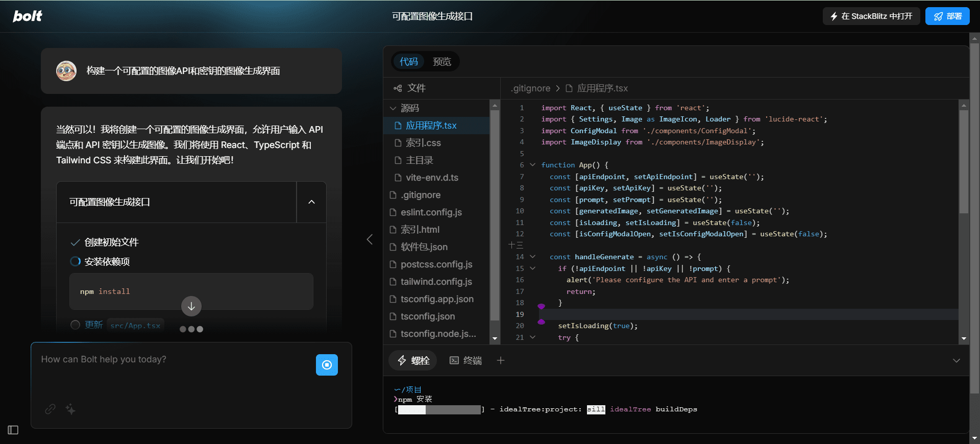Screen dimensions: 980x444
Task: Click line number 19 in the editor
Action: [x=520, y=314]
